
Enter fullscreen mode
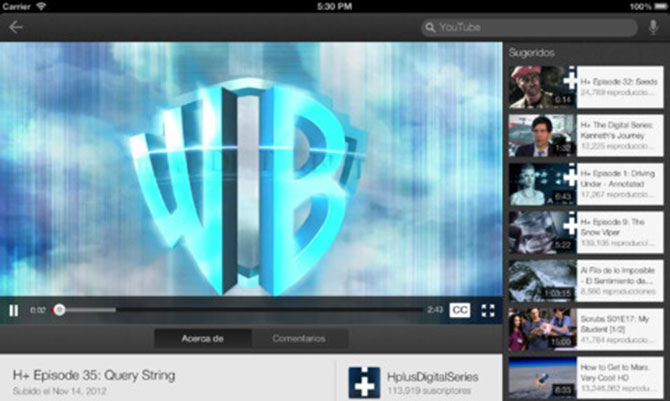pos(488,310)
